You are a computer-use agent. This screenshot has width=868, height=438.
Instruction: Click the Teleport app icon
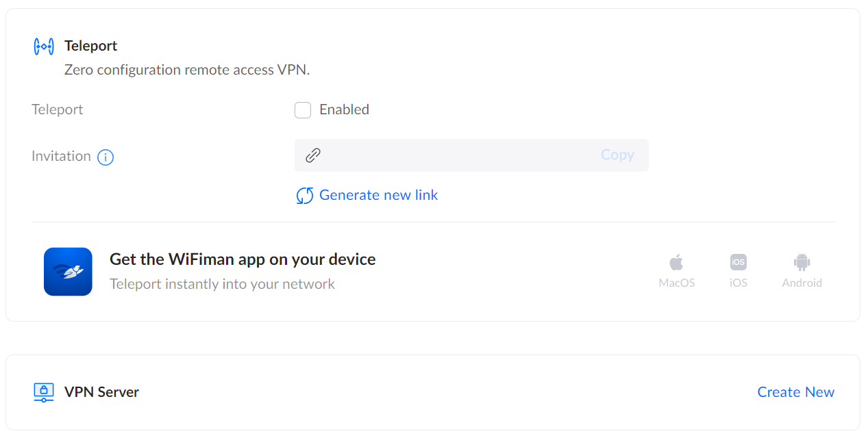[x=43, y=46]
